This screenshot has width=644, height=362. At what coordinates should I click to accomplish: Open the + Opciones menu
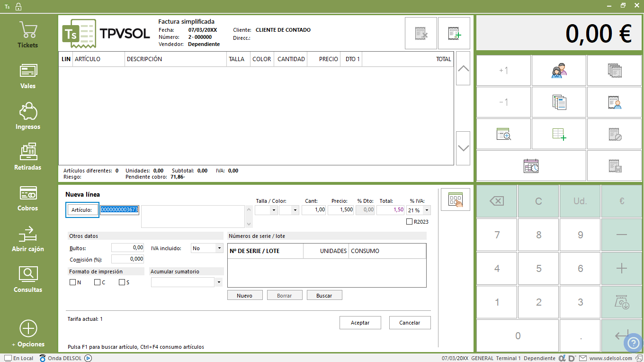[x=28, y=334]
